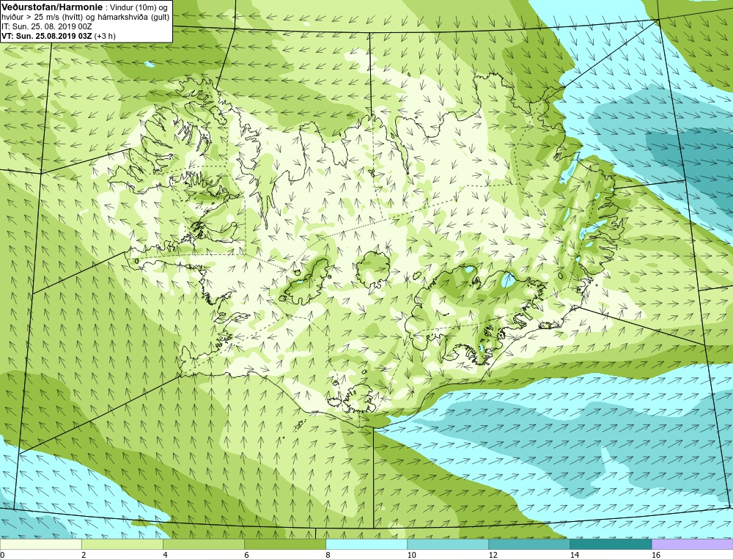
Task: Click the legend scale label '12'
Action: point(493,555)
